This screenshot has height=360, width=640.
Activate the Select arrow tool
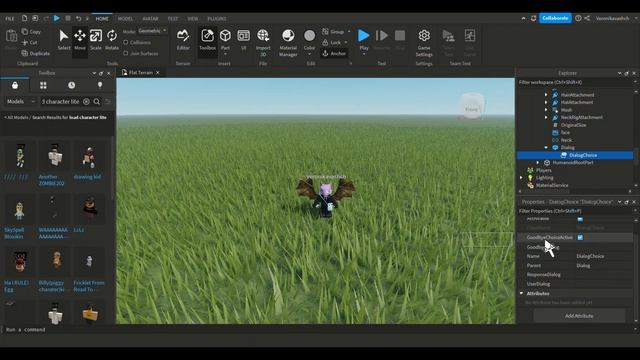pos(64,40)
